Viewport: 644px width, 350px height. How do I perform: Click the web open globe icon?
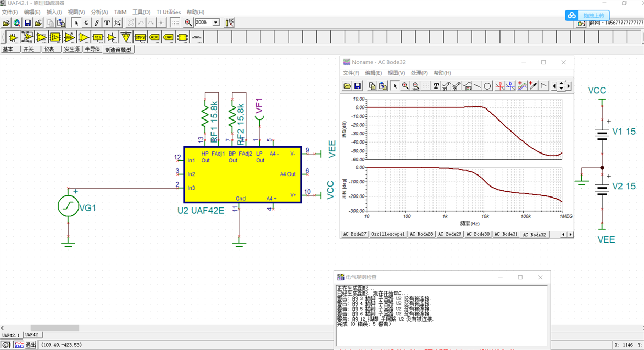point(17,23)
